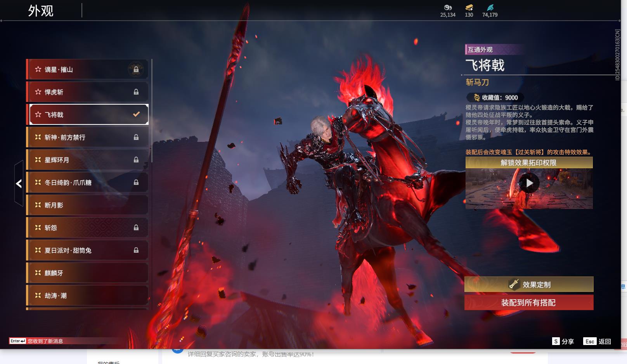Choose the 星辉环月 skin entry
This screenshot has width=627, height=364.
[88, 160]
